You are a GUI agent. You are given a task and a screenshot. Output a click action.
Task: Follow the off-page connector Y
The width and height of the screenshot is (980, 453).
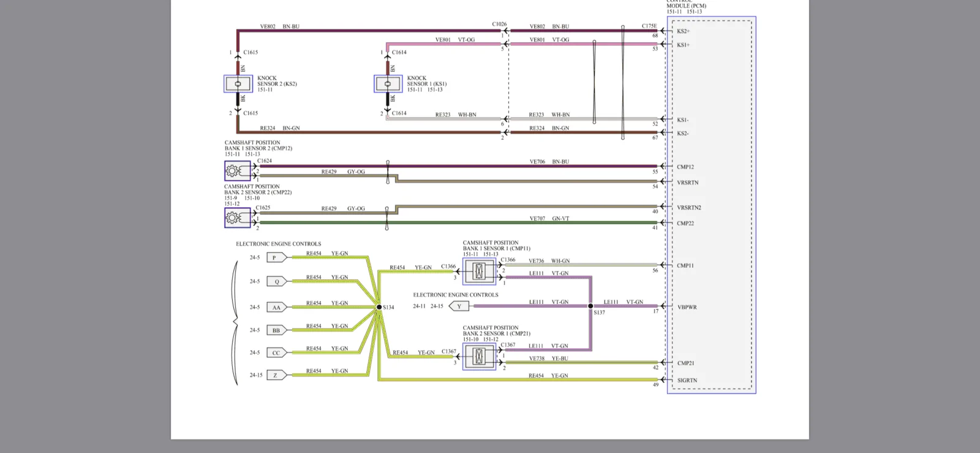[x=459, y=306]
